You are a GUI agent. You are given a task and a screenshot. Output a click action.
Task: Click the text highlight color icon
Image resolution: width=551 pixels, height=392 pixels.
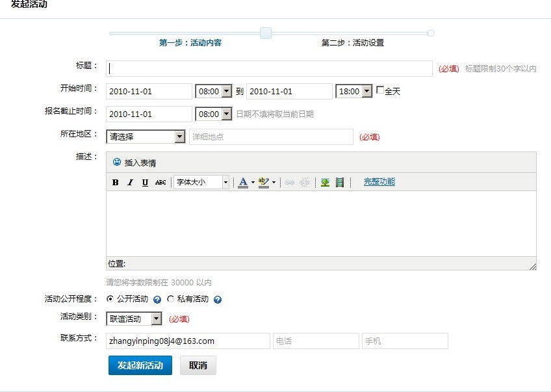(x=264, y=182)
